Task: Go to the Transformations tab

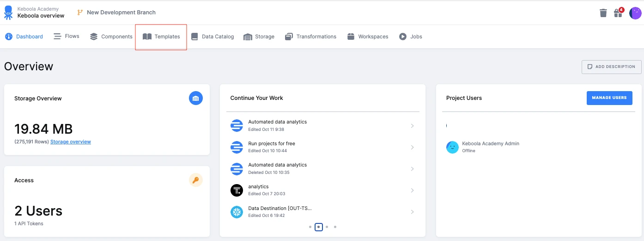Action: point(310,37)
